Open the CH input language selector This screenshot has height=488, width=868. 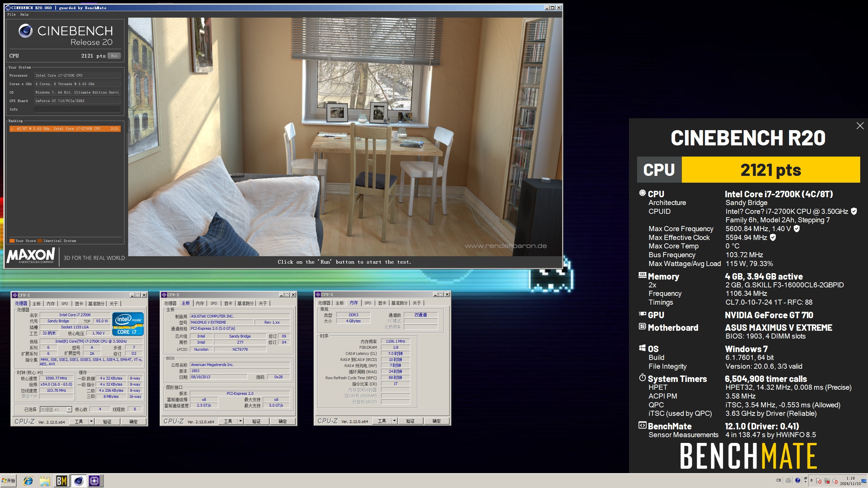coord(779,480)
